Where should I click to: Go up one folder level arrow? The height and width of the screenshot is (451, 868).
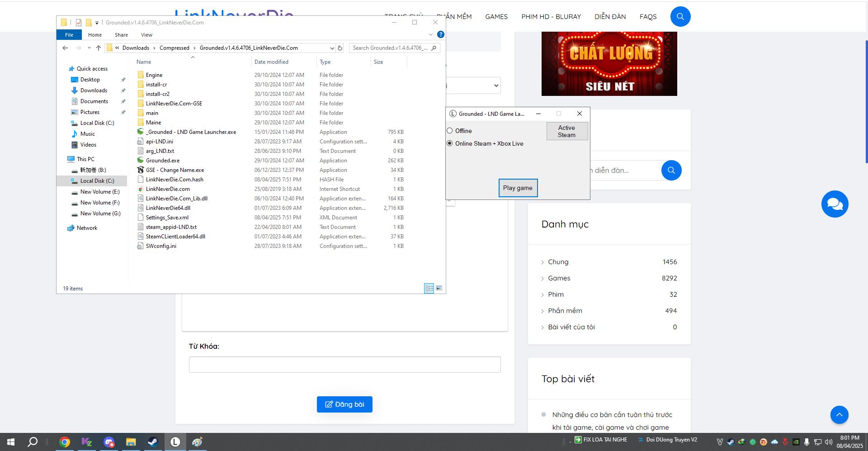point(99,48)
